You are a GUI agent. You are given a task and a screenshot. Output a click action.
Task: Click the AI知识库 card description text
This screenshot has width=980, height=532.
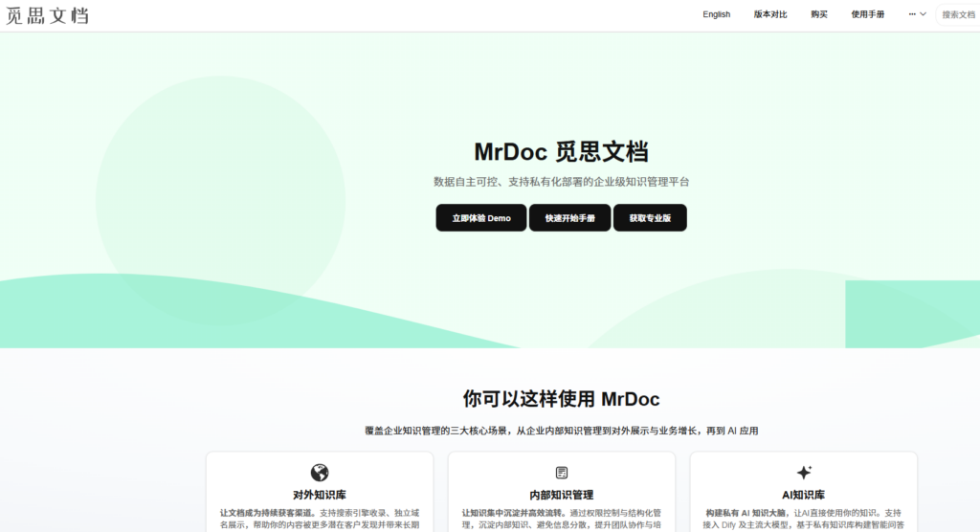[x=804, y=519]
